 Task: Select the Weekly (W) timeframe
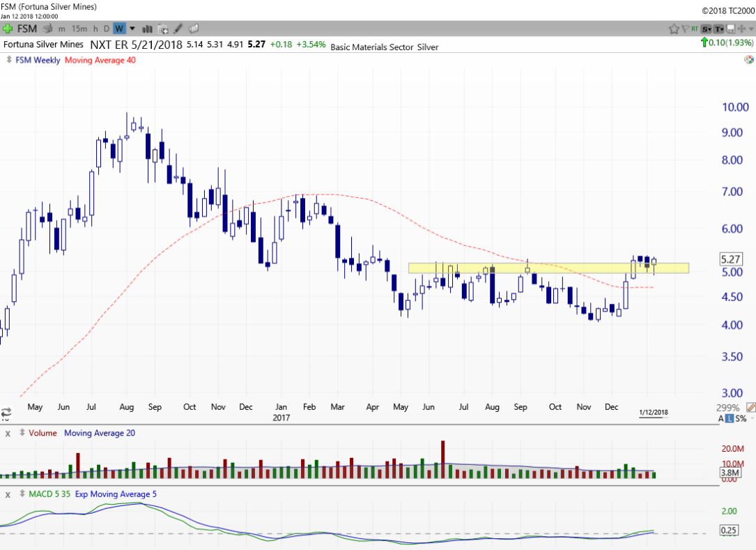pyautogui.click(x=119, y=29)
